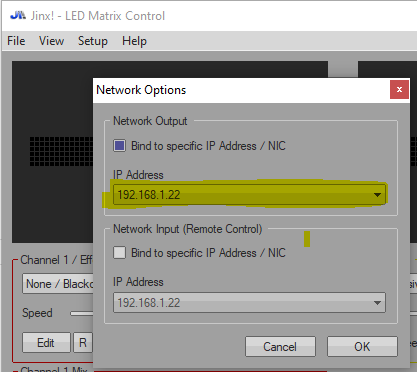Close the Network Options dialog
Image resolution: width=417 pixels, height=372 pixels.
click(399, 89)
